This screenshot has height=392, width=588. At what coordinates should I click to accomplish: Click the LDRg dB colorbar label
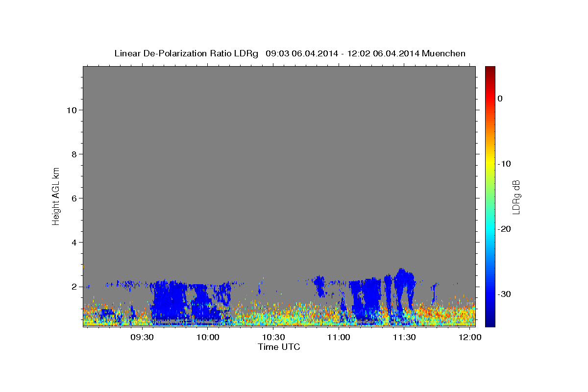(x=515, y=197)
